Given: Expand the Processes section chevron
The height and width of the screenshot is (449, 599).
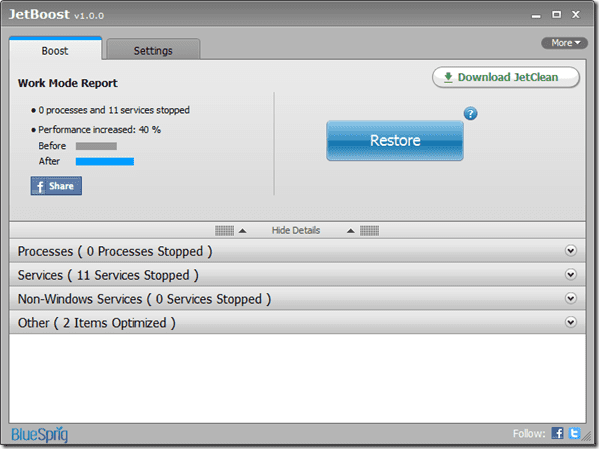Looking at the screenshot, I should click(571, 251).
